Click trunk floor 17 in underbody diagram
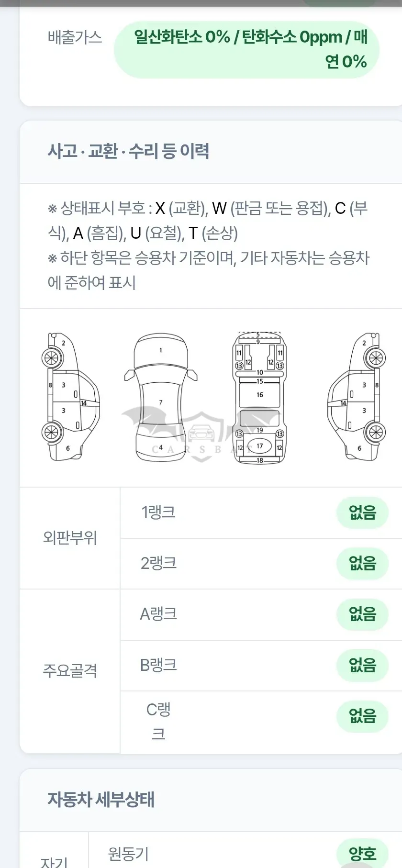This screenshot has height=868, width=402. pos(260,446)
